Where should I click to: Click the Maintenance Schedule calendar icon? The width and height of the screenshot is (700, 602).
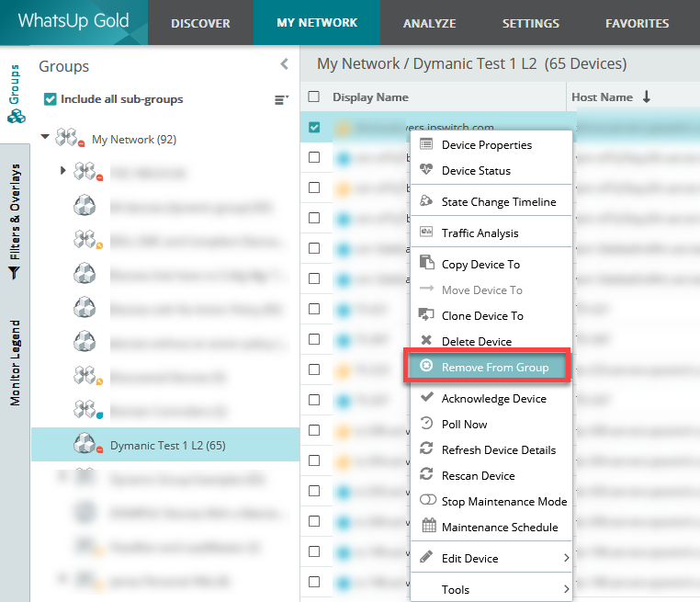click(429, 525)
